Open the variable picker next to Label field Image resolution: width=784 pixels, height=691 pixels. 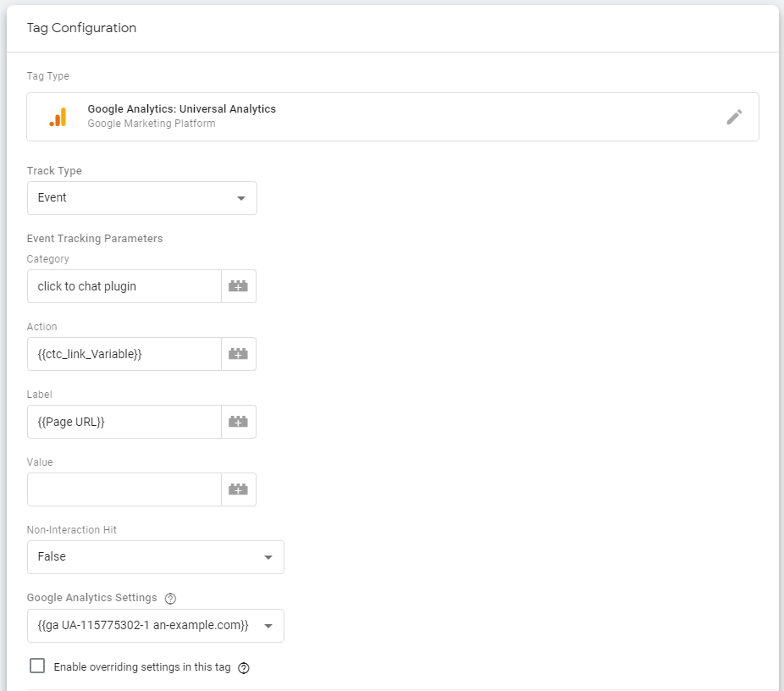pos(239,422)
